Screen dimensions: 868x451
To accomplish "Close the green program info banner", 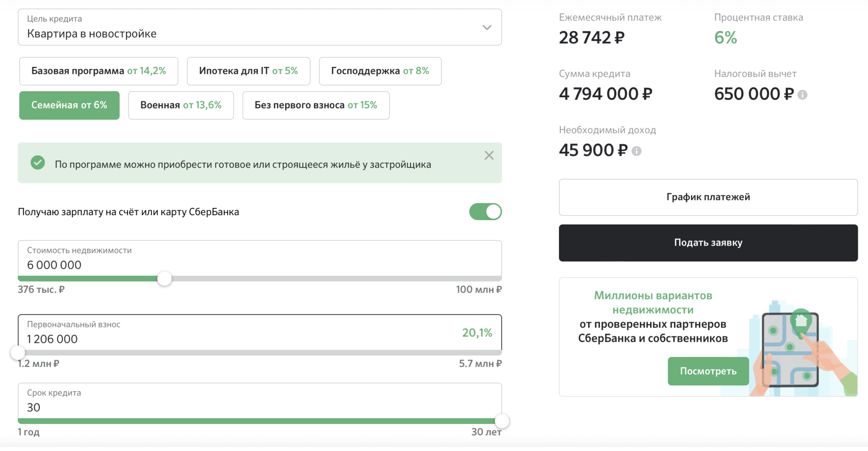I will [489, 156].
